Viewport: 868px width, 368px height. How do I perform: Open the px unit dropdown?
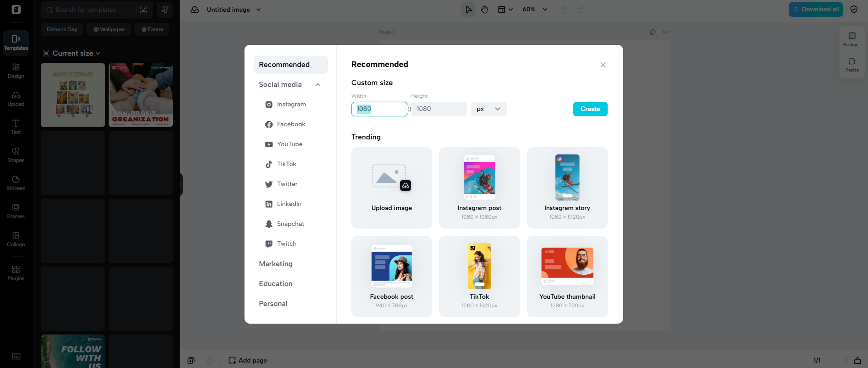(489, 109)
